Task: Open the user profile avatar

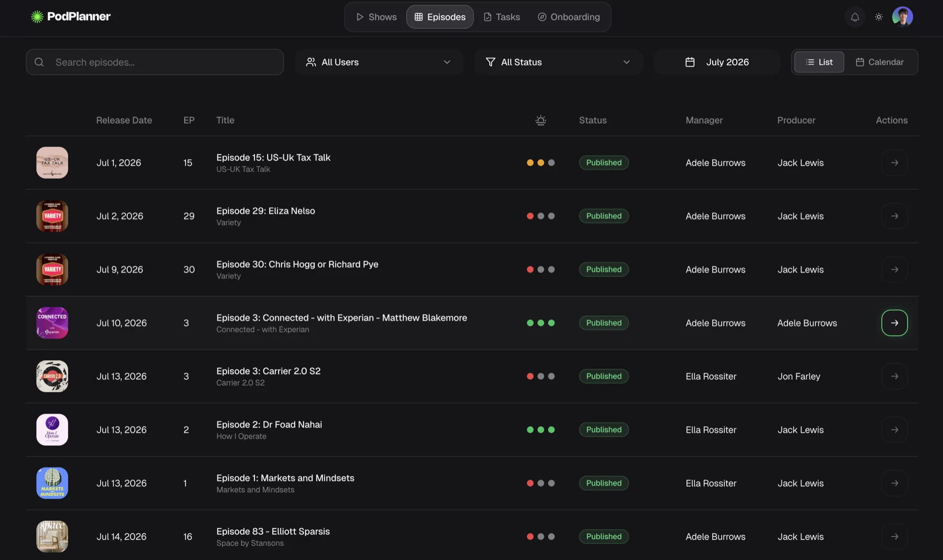Action: click(x=902, y=17)
